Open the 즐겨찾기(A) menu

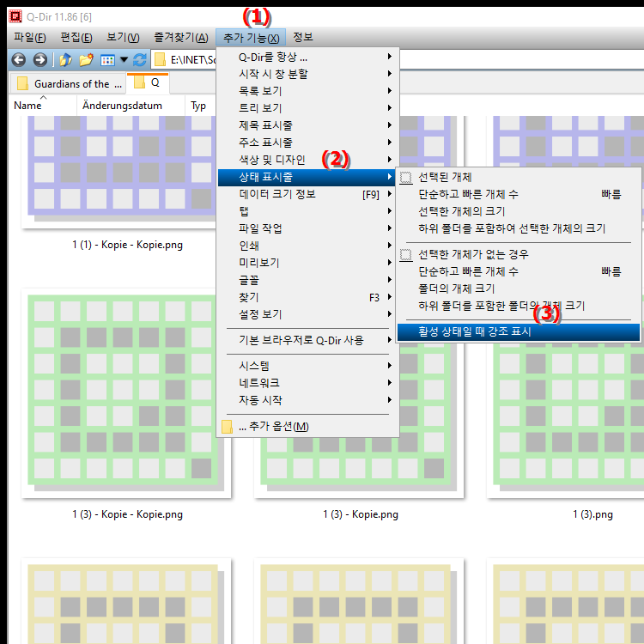(181, 38)
